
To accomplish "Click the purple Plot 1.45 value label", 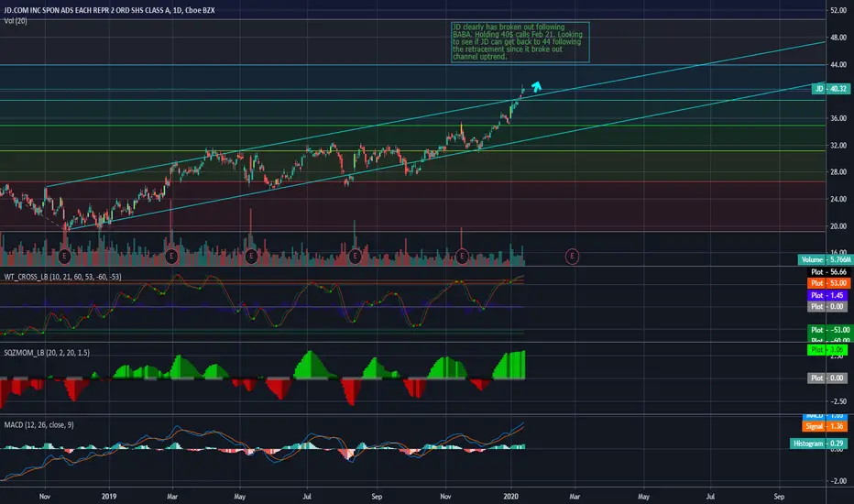I will (x=827, y=295).
